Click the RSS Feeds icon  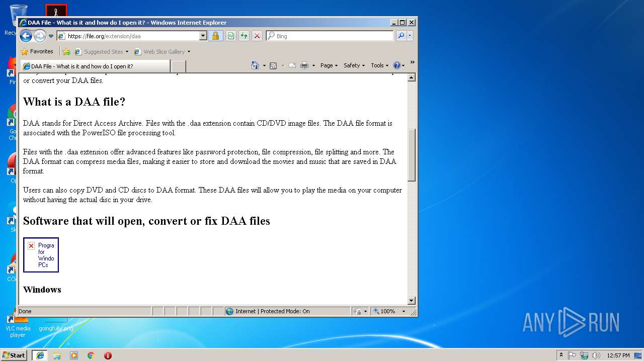click(273, 66)
